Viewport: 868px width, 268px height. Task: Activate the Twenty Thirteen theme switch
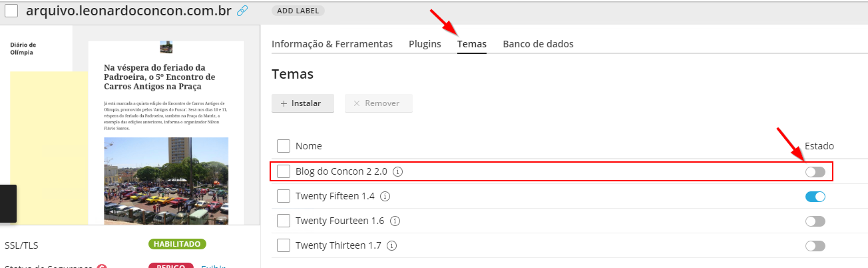pyautogui.click(x=815, y=245)
